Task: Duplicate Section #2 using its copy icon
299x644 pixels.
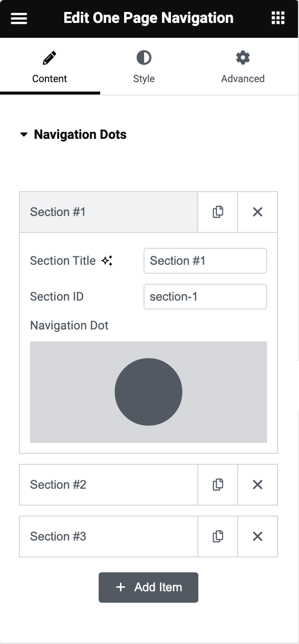Action: tap(217, 484)
